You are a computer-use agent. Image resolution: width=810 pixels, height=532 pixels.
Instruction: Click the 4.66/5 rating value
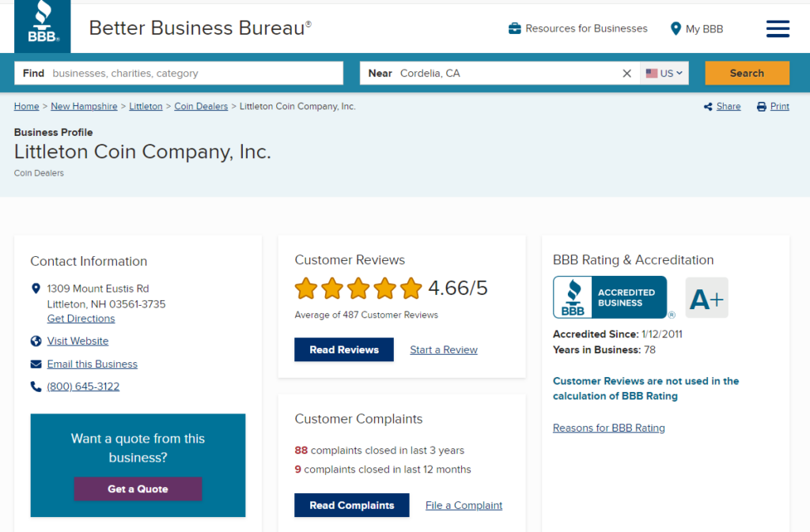[458, 288]
